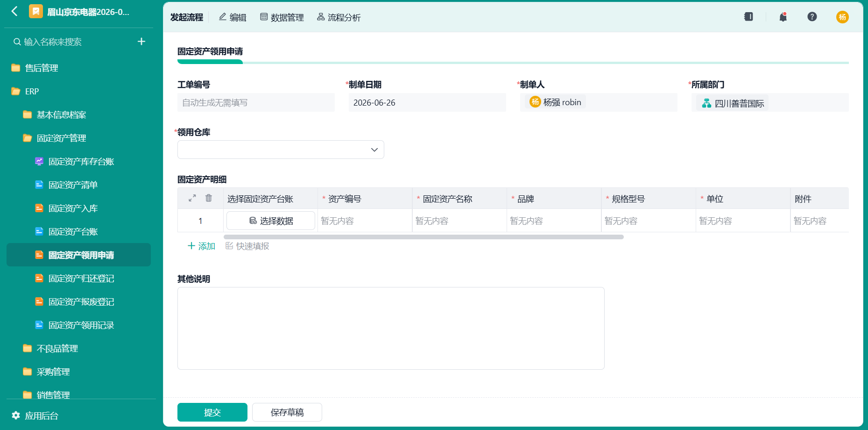Viewport: 868px width, 430px height.
Task: Click the 规格型号 column header
Action: (x=649, y=199)
